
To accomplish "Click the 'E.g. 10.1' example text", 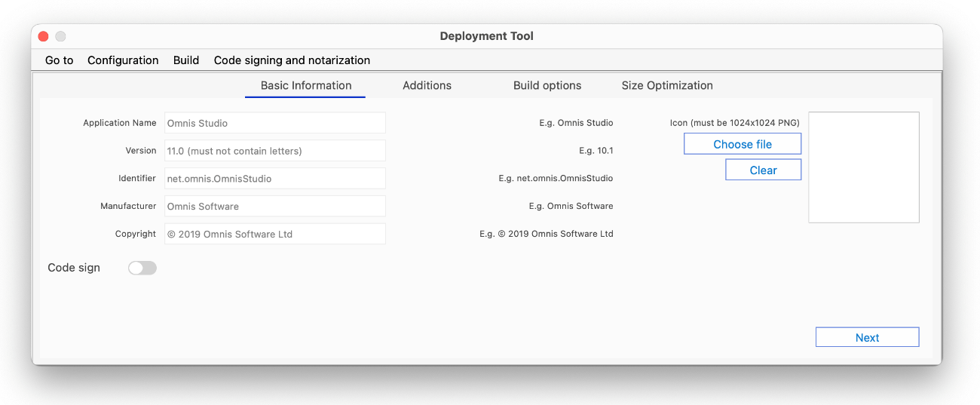I will [596, 151].
